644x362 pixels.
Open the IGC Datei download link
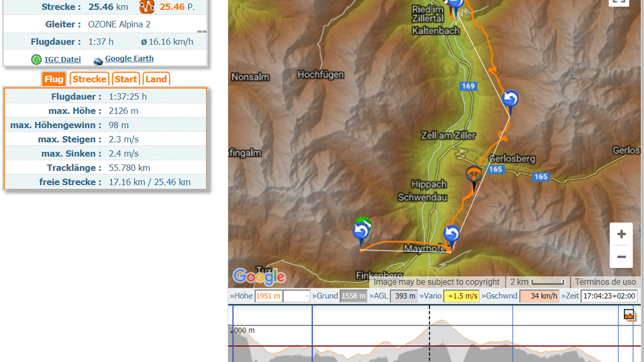point(62,60)
